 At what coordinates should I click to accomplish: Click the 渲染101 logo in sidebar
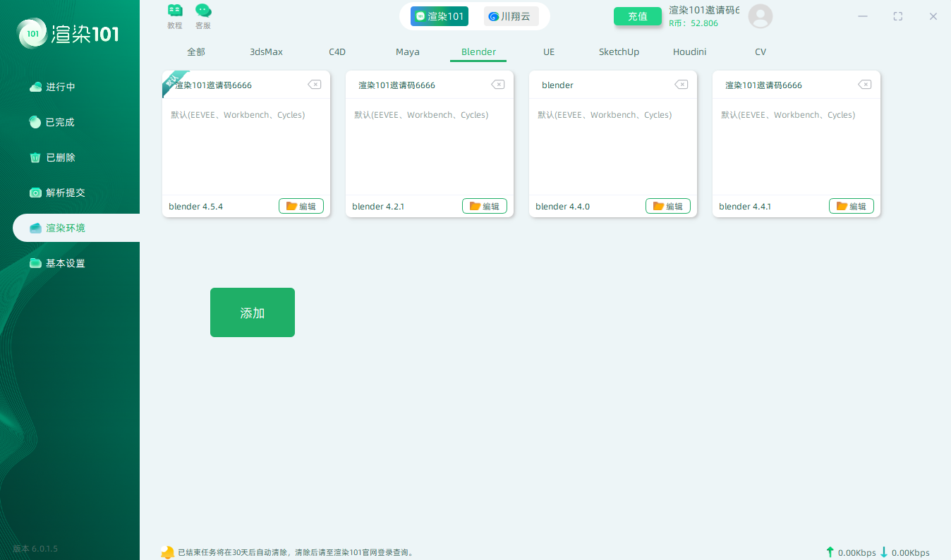pos(69,33)
